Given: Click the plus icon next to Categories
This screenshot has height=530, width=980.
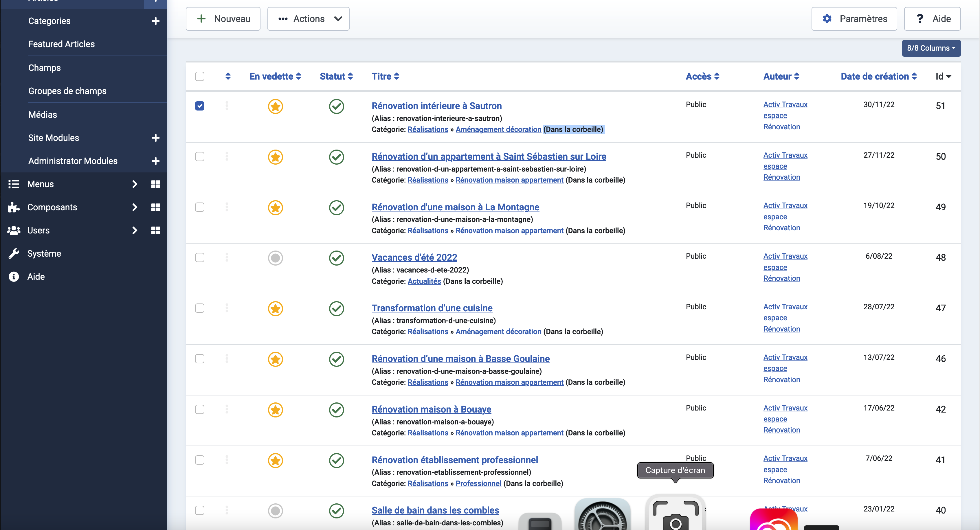Looking at the screenshot, I should [x=155, y=21].
